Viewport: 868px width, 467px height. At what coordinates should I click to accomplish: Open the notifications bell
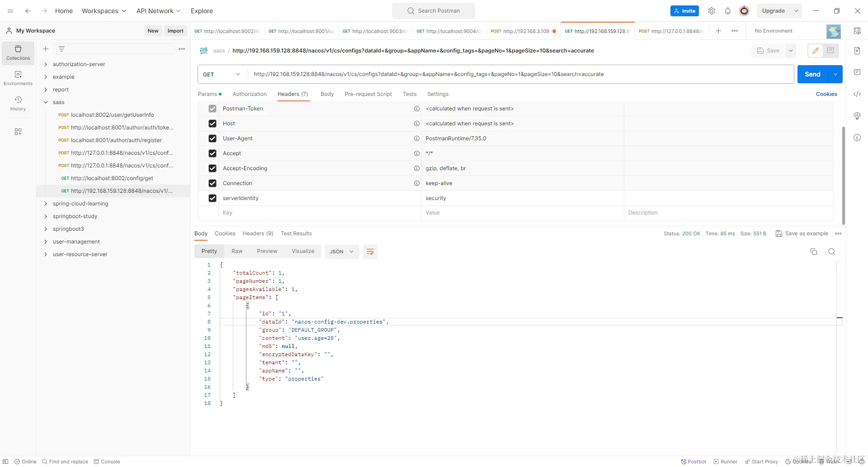pyautogui.click(x=728, y=11)
